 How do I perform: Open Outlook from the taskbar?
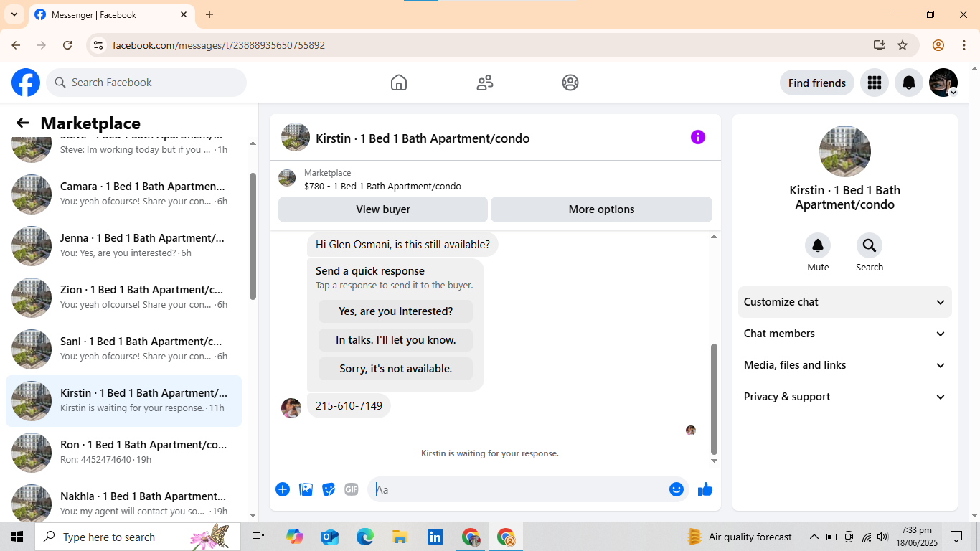click(x=330, y=537)
